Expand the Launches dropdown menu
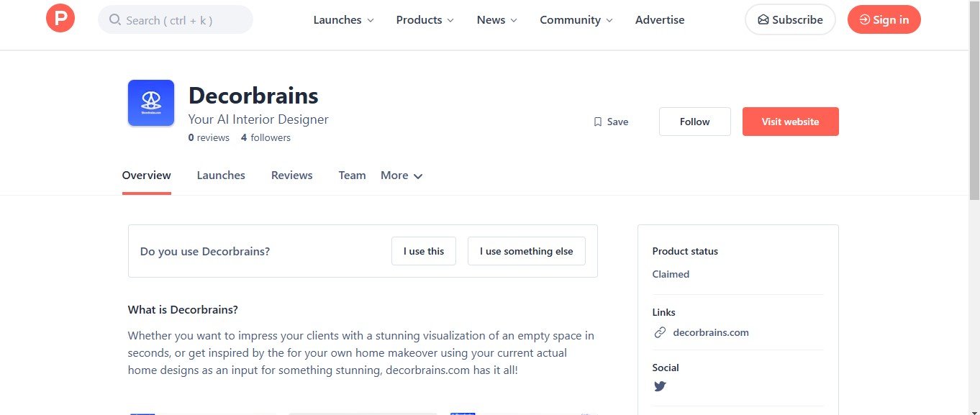980x415 pixels. pos(343,20)
